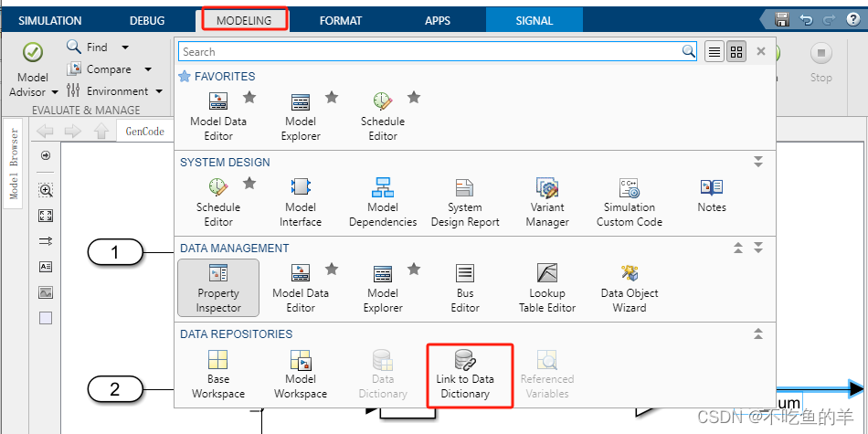Open Model Explorer in Favorites
868x434 pixels.
[301, 117]
